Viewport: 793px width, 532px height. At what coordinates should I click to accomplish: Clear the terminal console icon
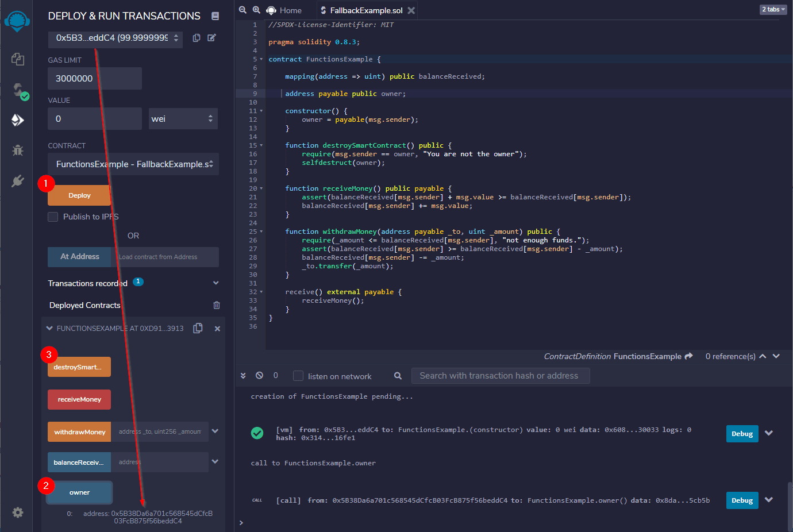pos(260,375)
